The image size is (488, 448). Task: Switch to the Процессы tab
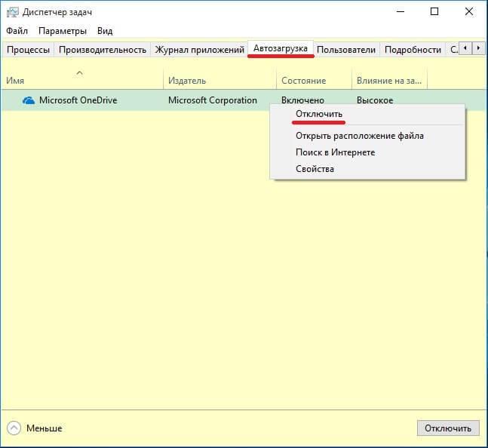28,50
